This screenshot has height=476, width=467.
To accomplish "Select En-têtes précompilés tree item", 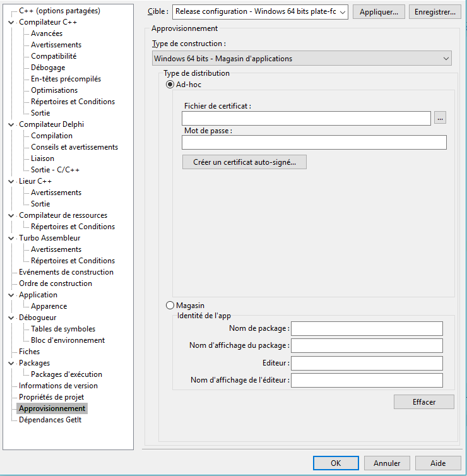I will pos(66,79).
